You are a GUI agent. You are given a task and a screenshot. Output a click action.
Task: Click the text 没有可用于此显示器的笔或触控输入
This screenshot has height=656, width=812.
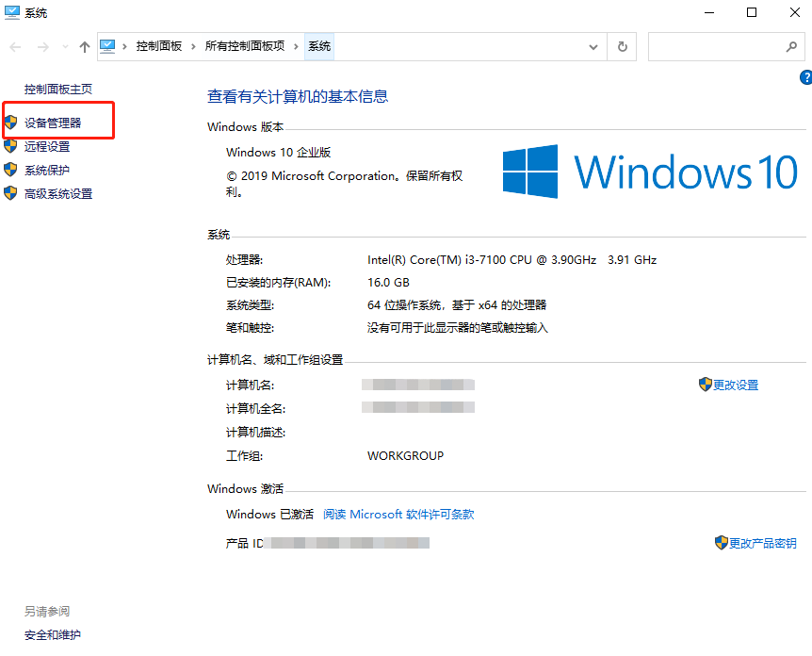coord(457,328)
